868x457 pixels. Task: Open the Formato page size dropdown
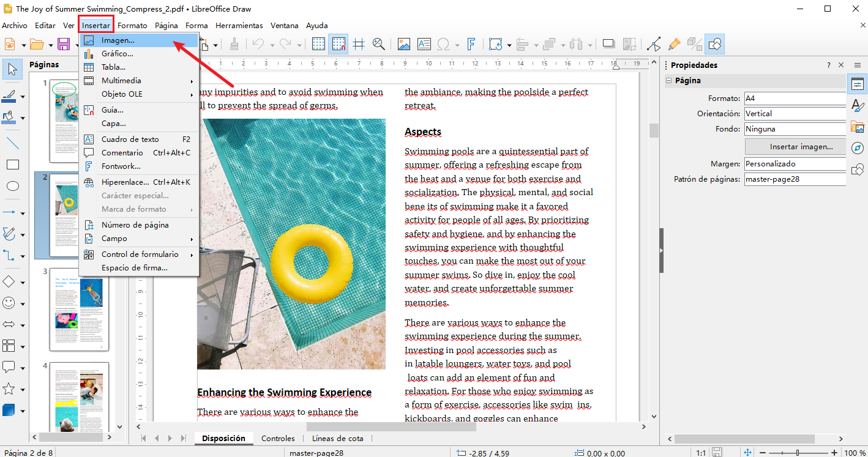[795, 98]
